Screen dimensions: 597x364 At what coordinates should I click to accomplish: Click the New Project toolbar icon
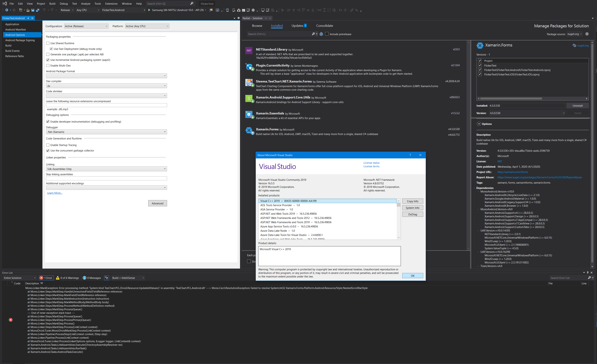pos(21,10)
